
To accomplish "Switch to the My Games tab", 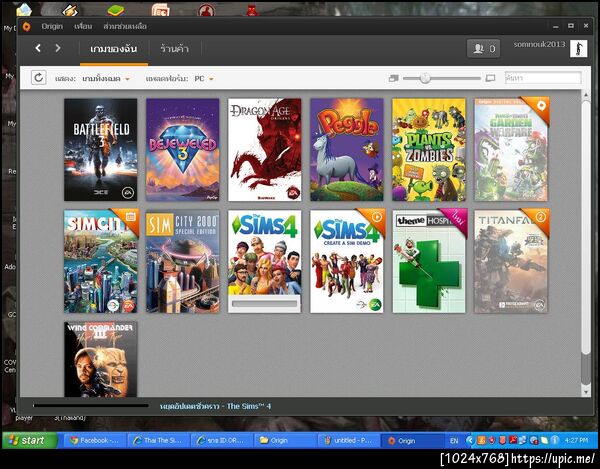I will point(114,49).
